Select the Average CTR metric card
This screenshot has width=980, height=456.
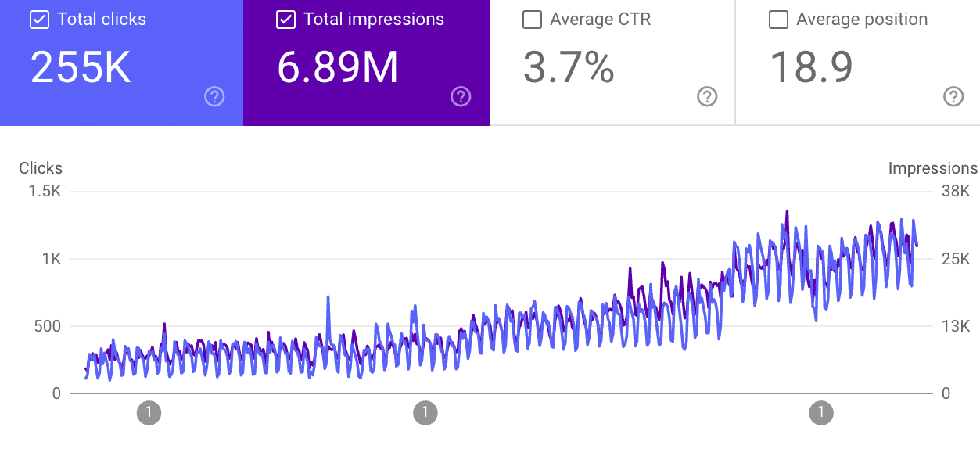(x=612, y=63)
